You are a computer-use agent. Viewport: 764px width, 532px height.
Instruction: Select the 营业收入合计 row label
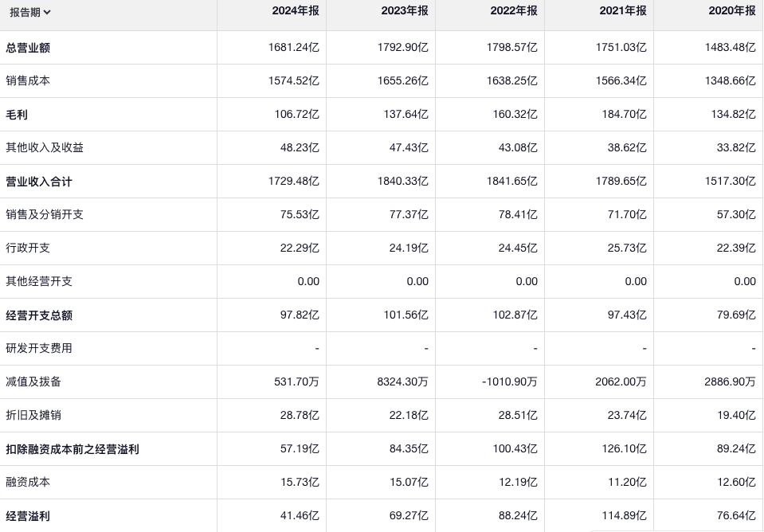(x=39, y=182)
